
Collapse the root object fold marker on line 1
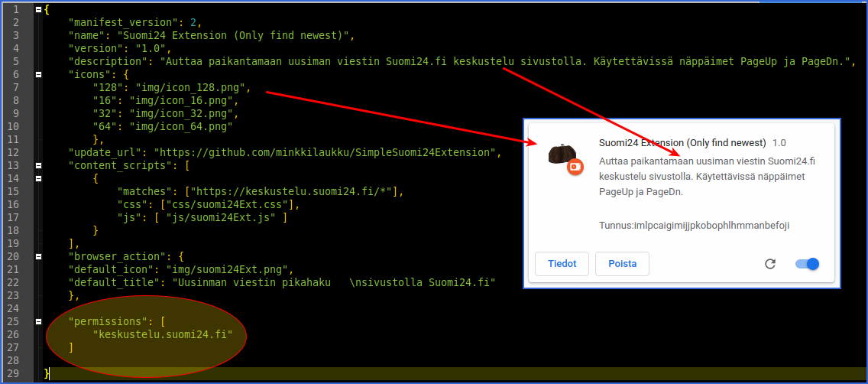pos(38,9)
